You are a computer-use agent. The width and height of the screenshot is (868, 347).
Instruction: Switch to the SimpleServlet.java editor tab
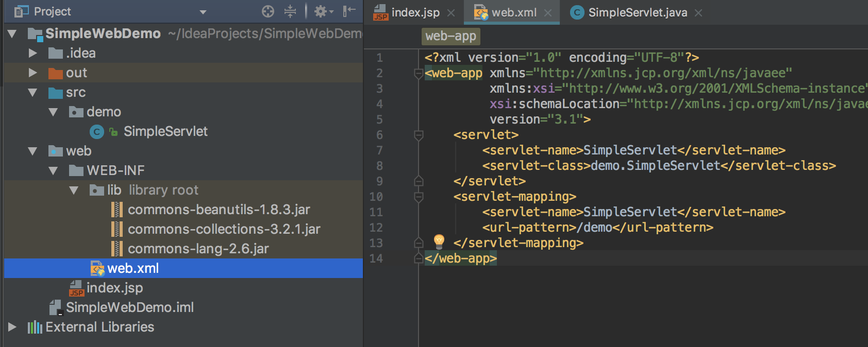(638, 12)
